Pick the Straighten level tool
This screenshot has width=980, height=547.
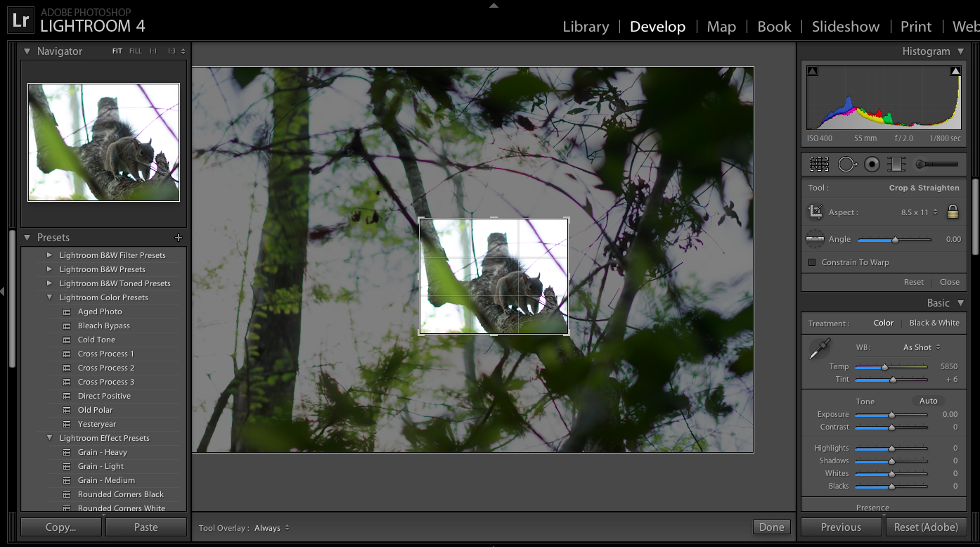point(815,239)
